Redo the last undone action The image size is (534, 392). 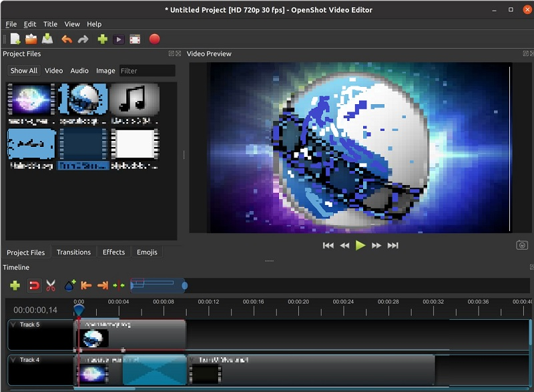[83, 39]
